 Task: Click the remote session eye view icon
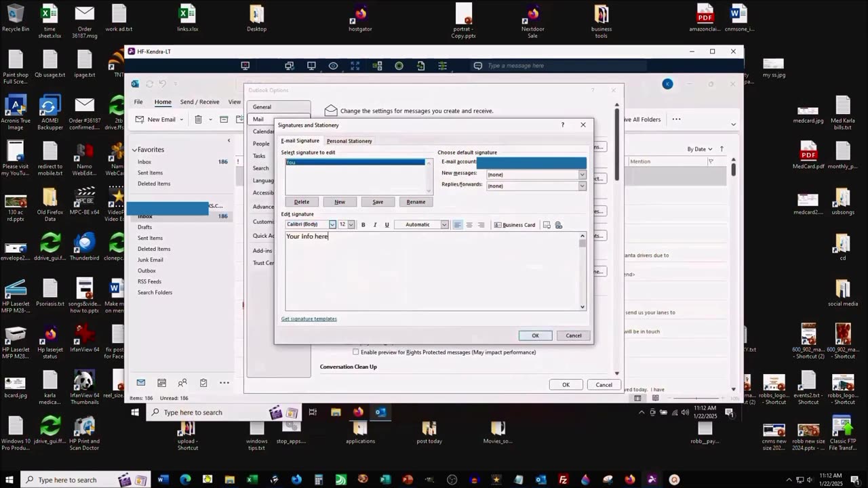click(x=333, y=66)
